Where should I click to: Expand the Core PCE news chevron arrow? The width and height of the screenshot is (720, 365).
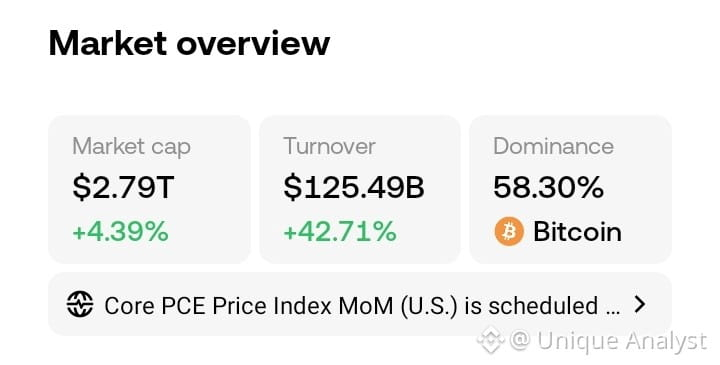(640, 304)
